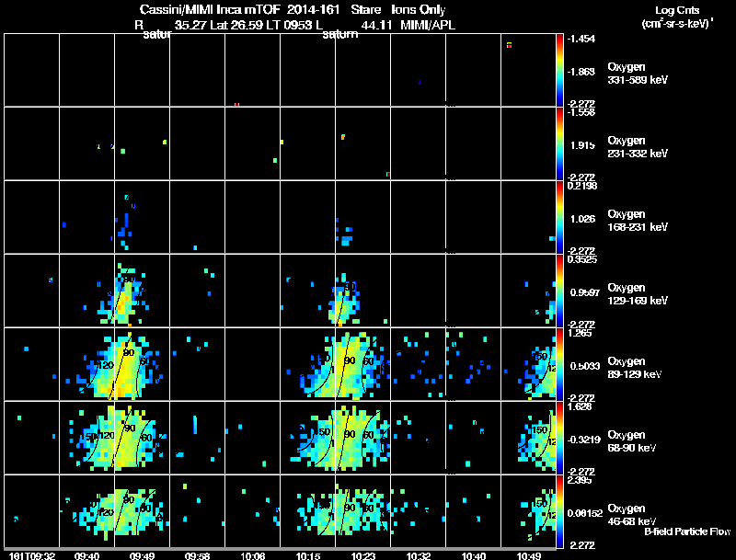Click the colorbar beside Oxygen 89-129 keV
Viewport: 736px width, 560px height.
coord(559,364)
